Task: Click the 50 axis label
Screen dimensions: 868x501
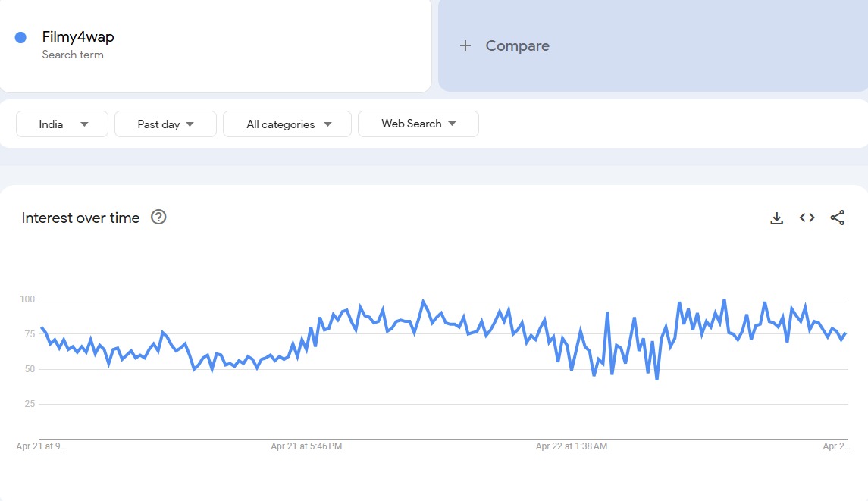Action: tap(30, 368)
